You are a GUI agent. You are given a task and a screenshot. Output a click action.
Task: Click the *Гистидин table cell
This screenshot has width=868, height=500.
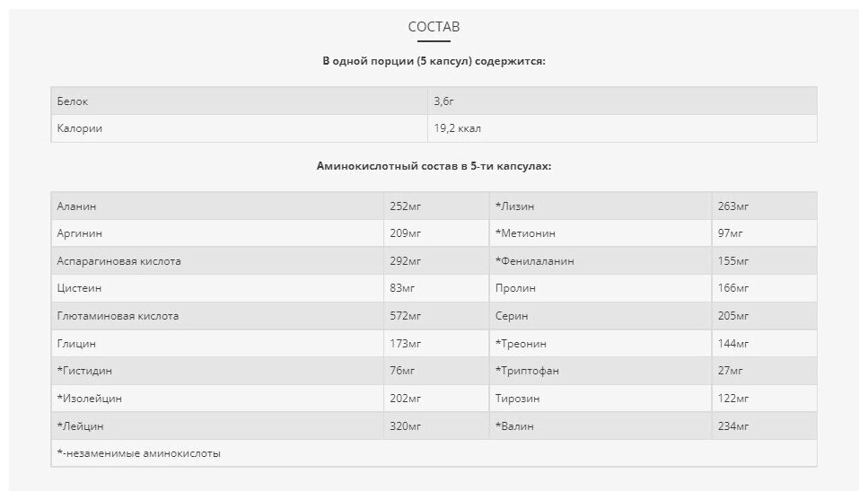coord(84,371)
